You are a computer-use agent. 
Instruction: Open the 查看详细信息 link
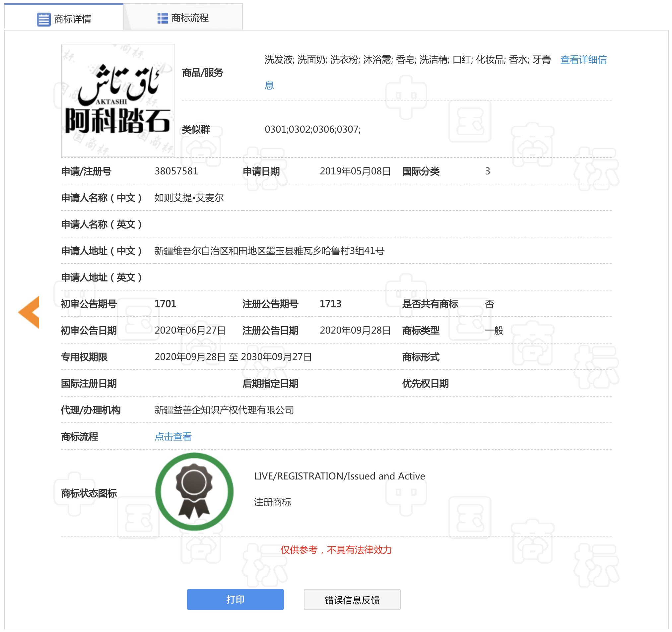click(x=583, y=60)
